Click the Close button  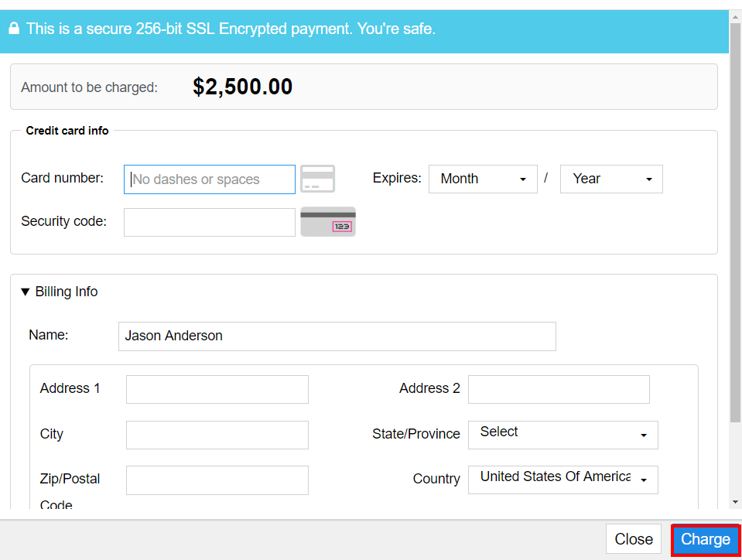coord(633,539)
